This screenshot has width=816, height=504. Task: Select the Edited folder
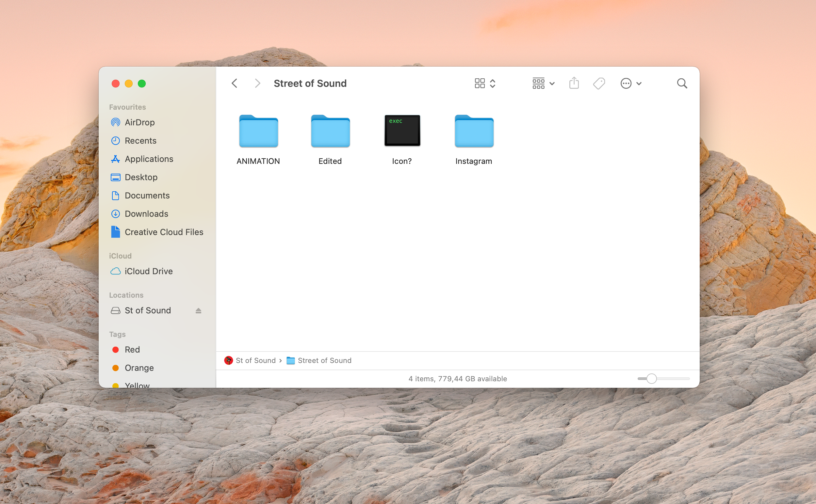pyautogui.click(x=330, y=131)
